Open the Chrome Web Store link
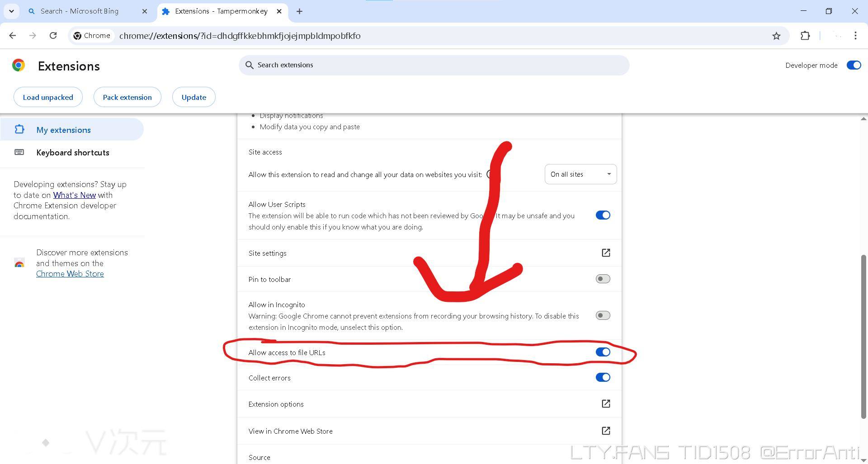Image resolution: width=868 pixels, height=464 pixels. coord(70,274)
